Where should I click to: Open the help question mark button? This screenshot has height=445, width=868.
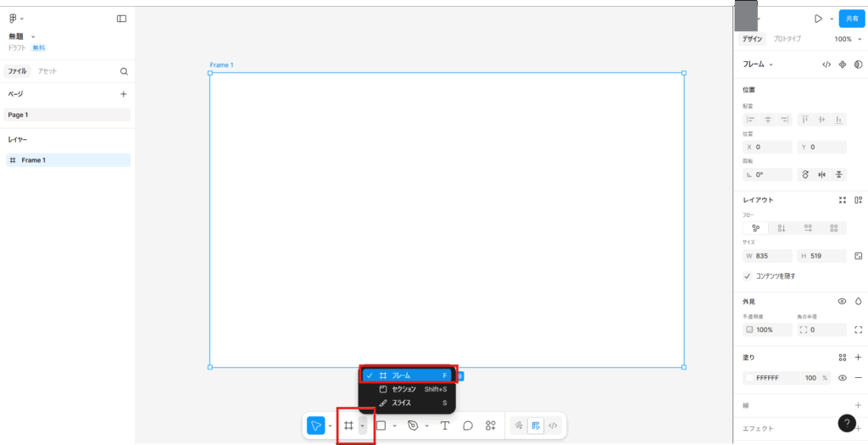click(847, 423)
